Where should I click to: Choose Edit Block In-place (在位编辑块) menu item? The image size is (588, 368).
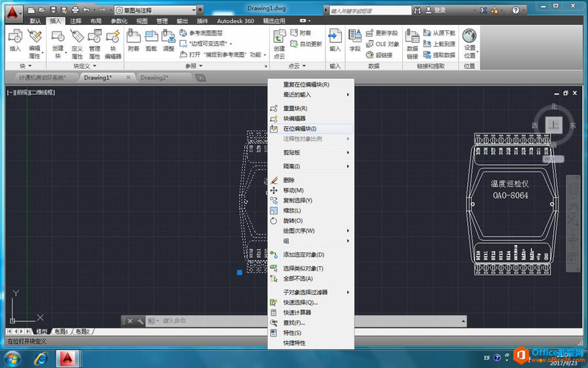311,129
